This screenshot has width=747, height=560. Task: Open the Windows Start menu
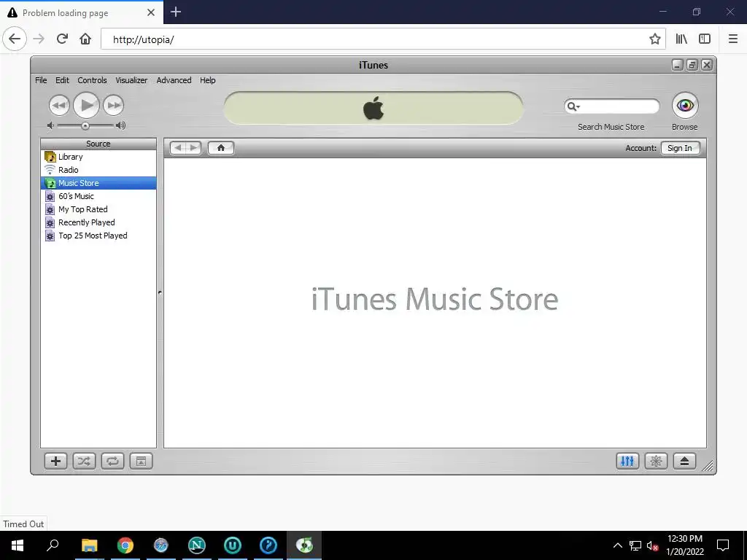pyautogui.click(x=18, y=545)
